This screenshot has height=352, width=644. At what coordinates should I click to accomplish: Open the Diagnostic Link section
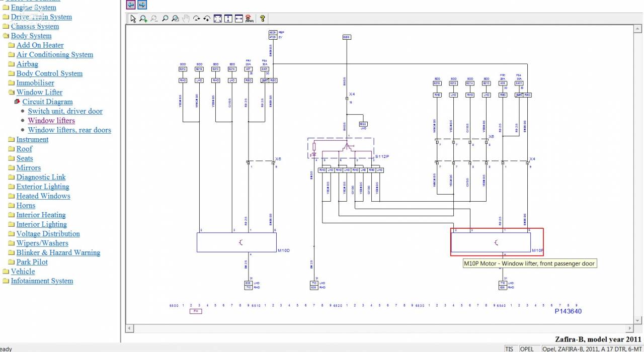click(x=41, y=178)
